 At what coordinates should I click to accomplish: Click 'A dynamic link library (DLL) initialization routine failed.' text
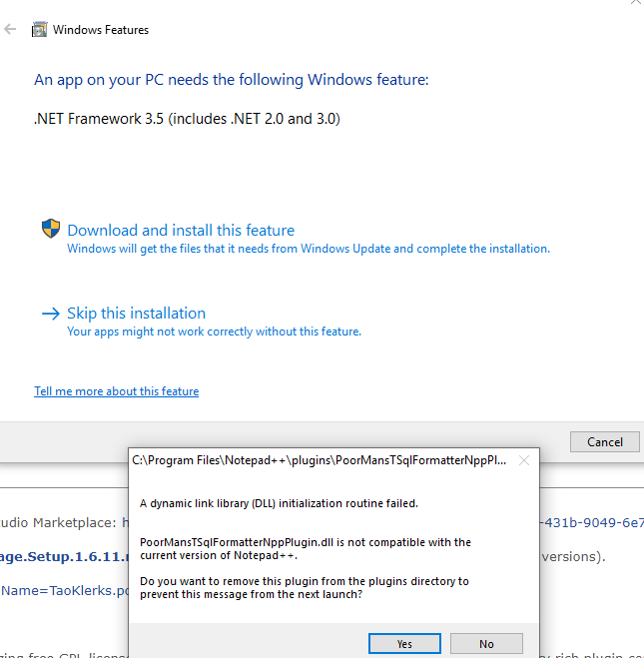pyautogui.click(x=279, y=503)
